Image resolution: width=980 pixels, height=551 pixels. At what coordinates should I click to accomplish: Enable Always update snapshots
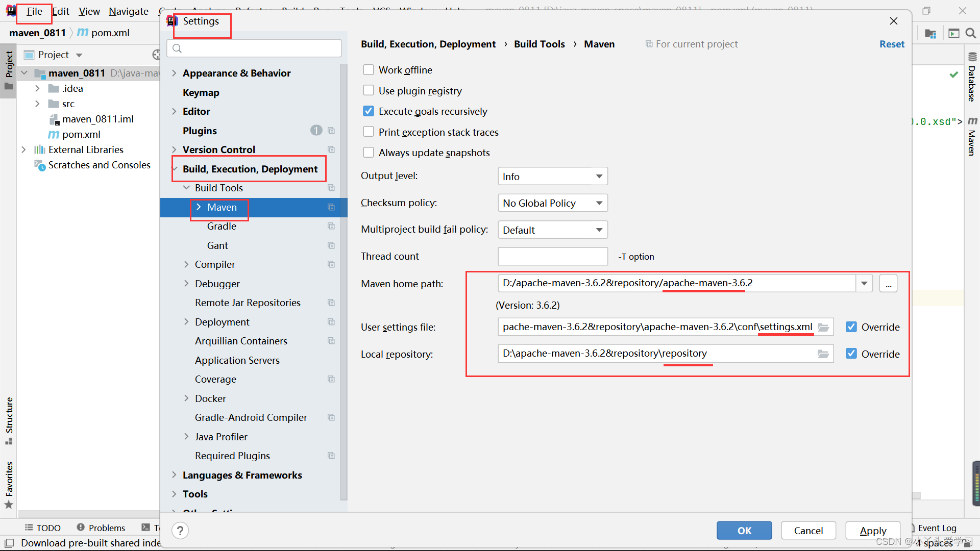369,153
